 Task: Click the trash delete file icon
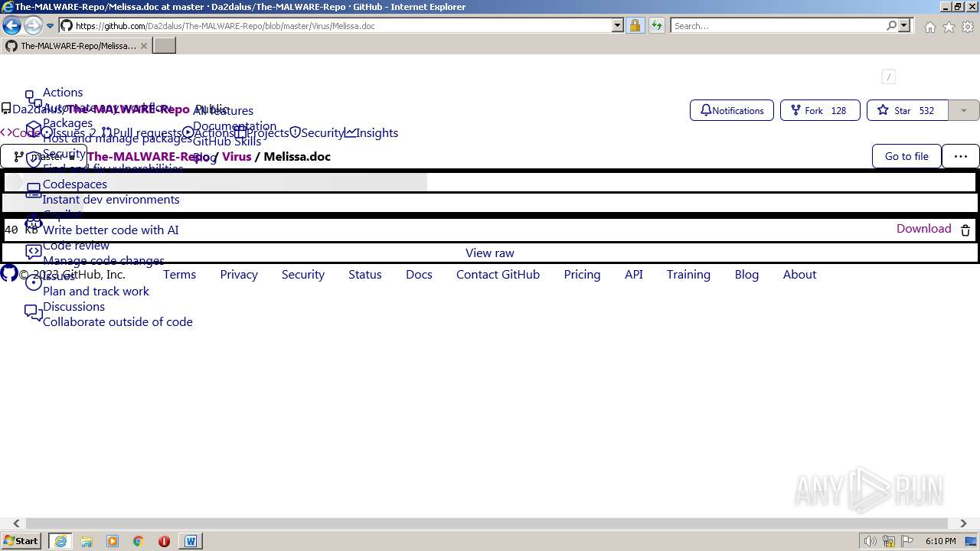965,230
